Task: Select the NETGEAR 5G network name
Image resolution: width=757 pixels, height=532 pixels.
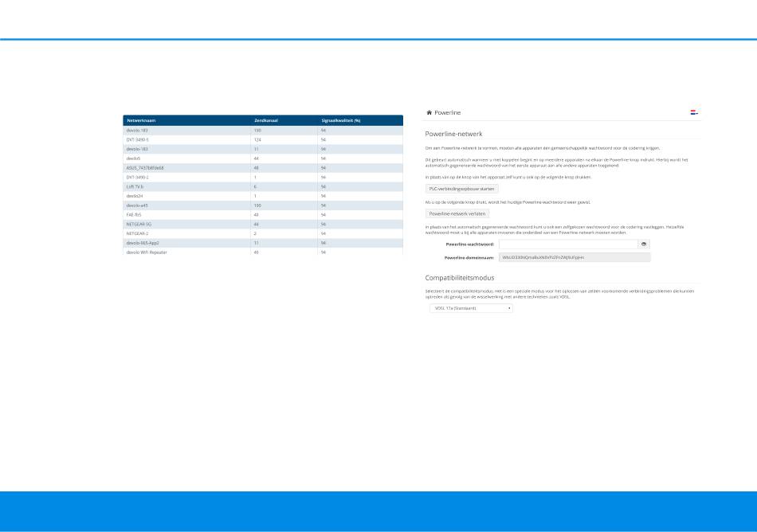Action: 139,225
